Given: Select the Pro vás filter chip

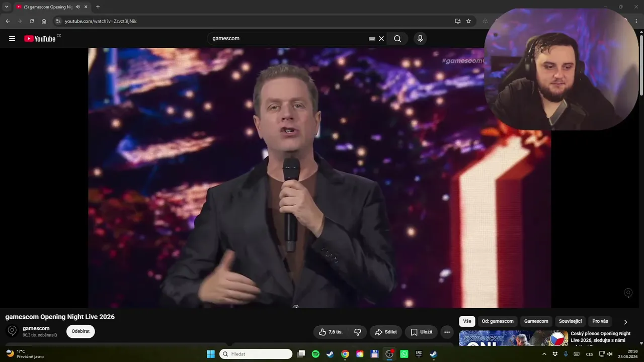Looking at the screenshot, I should click(x=600, y=321).
